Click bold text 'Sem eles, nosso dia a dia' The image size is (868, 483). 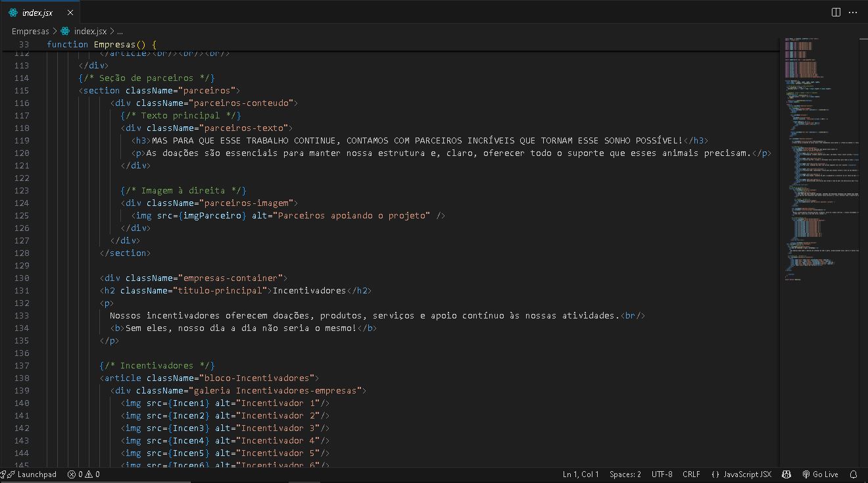point(191,328)
